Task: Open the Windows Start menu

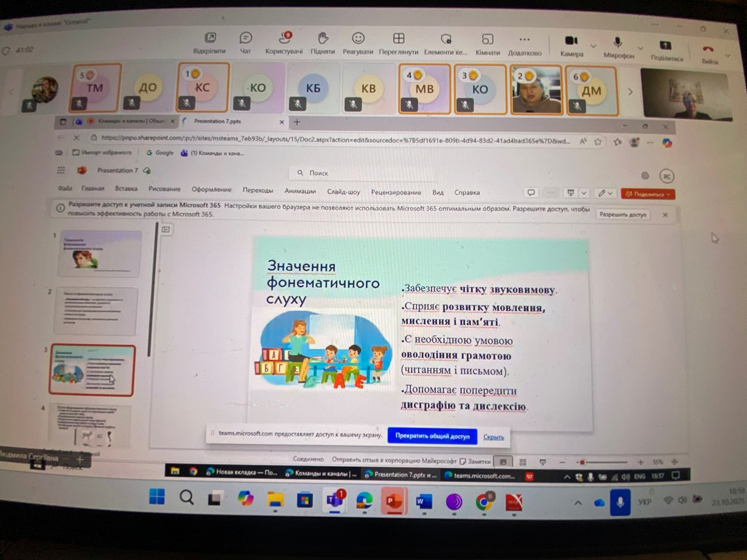Action: [x=157, y=497]
